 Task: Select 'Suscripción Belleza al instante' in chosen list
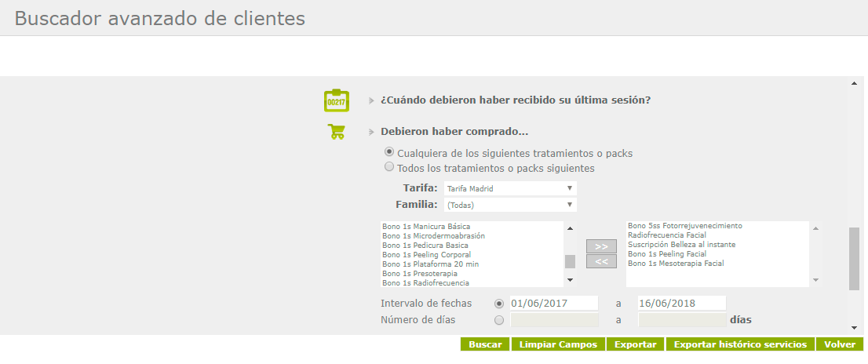681,245
